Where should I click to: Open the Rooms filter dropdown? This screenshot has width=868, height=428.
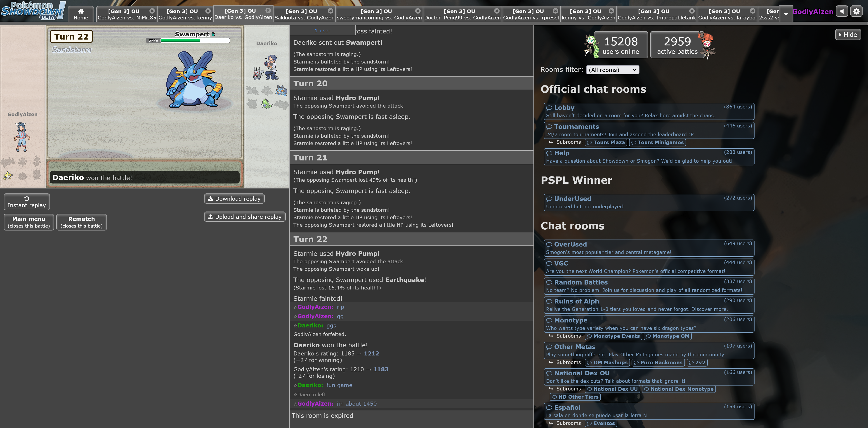point(612,70)
